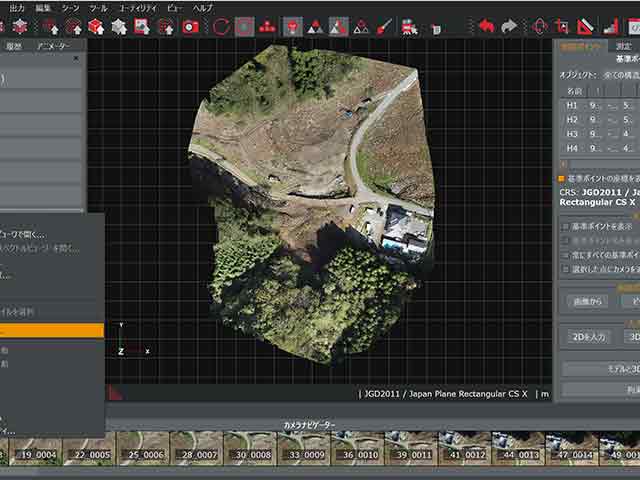Open the シーン (Scene) menu

70,8
